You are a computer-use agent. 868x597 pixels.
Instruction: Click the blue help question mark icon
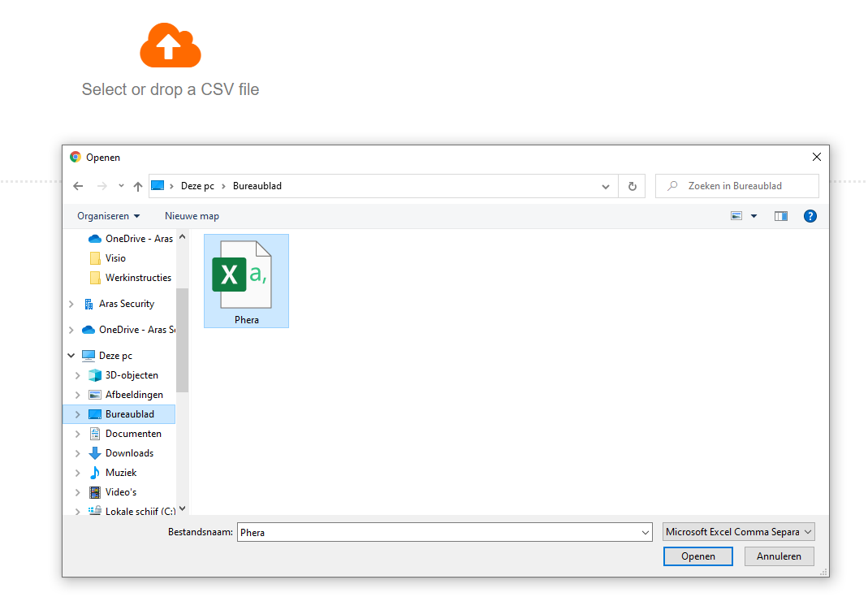[x=810, y=216]
